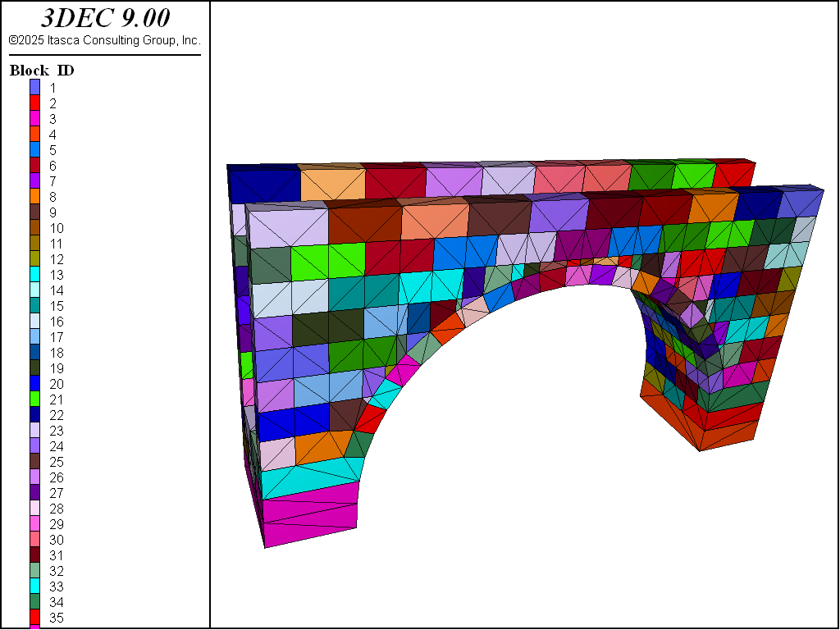Click legend label '26'

[x=57, y=477]
